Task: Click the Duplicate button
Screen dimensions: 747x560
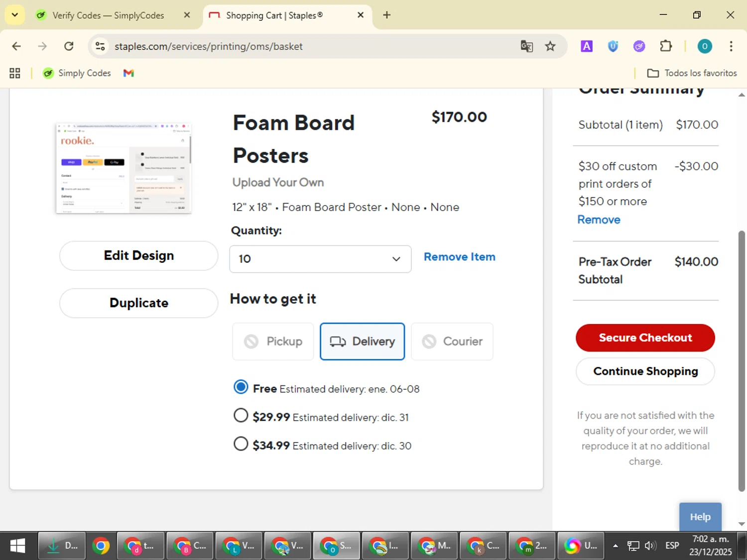Action: pyautogui.click(x=139, y=303)
